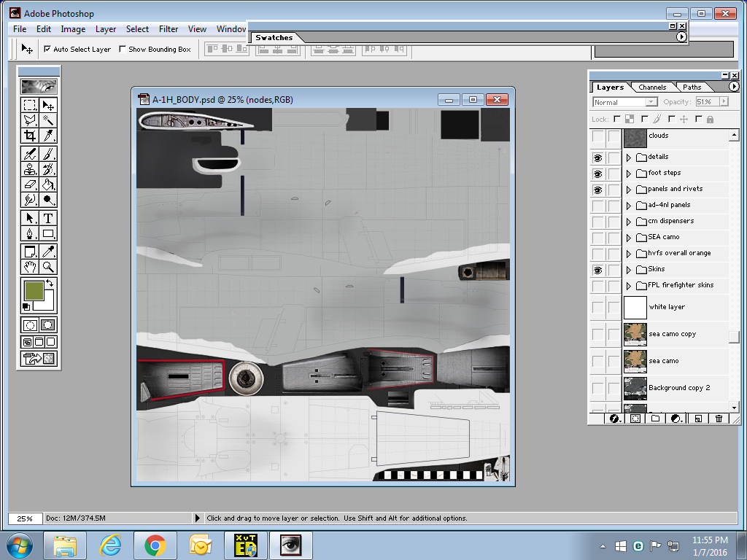Expand the cm dispensers set
The height and width of the screenshot is (560, 747).
click(x=629, y=222)
